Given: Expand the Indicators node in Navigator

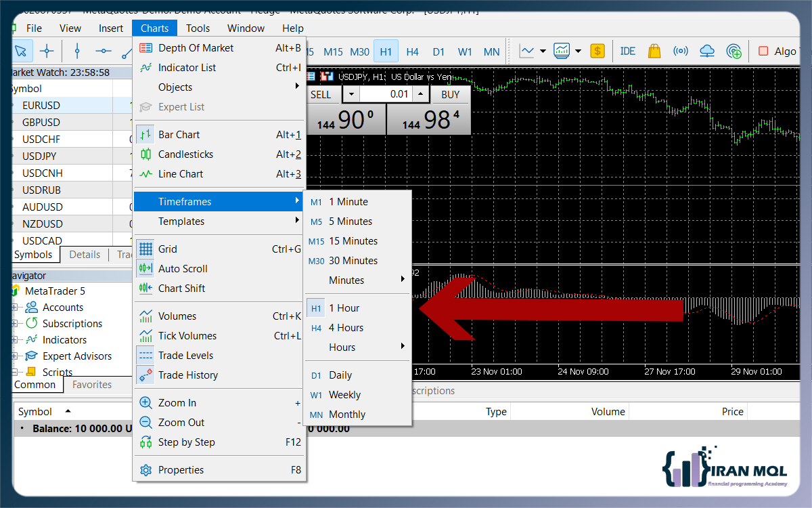Looking at the screenshot, I should [x=15, y=340].
